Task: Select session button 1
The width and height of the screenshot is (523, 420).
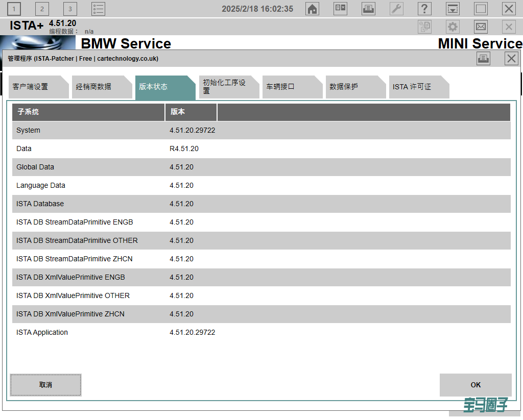Action: [14, 9]
